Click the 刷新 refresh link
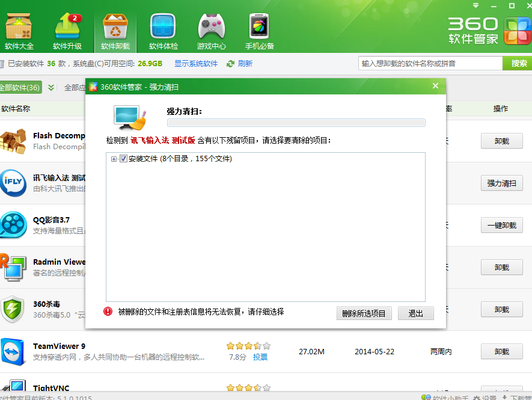Image resolution: width=532 pixels, height=400 pixels. (x=245, y=64)
